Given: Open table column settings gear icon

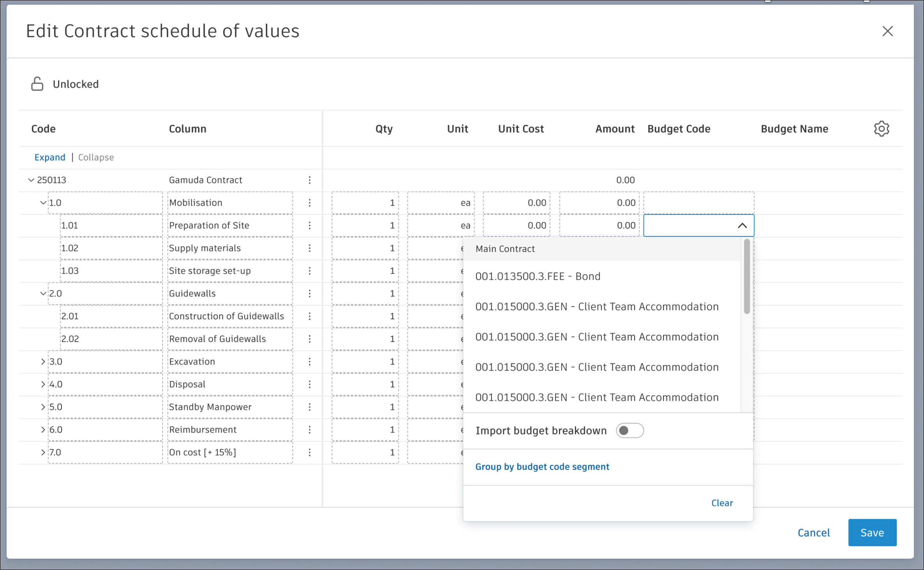Looking at the screenshot, I should pyautogui.click(x=881, y=128).
